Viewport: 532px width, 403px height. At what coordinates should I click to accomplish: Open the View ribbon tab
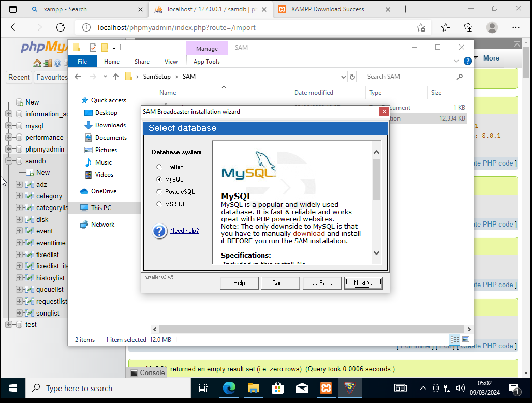171,62
